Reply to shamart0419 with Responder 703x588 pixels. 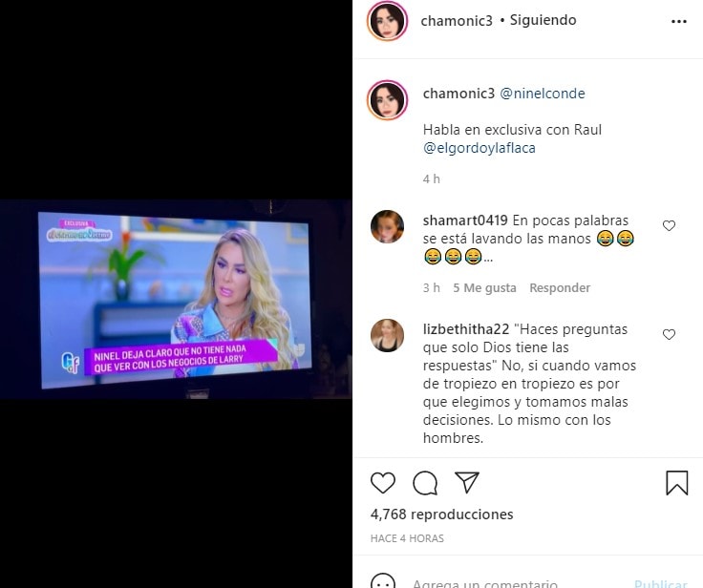coord(560,287)
